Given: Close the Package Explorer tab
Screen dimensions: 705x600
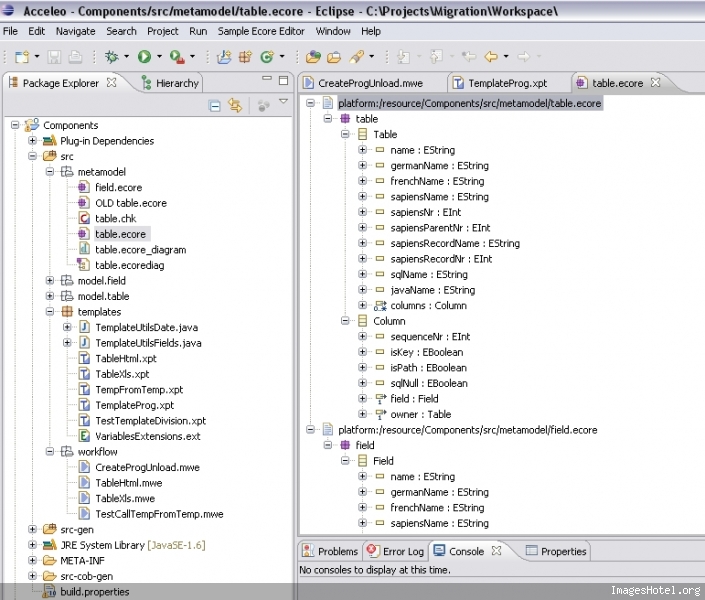Looking at the screenshot, I should click(x=112, y=83).
